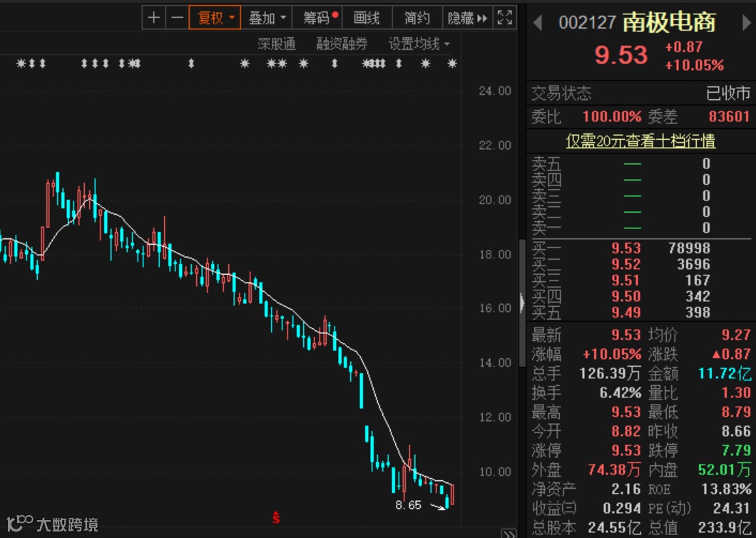The width and height of the screenshot is (756, 538).
Task: Open the 复权 dropdown
Action: pos(215,18)
